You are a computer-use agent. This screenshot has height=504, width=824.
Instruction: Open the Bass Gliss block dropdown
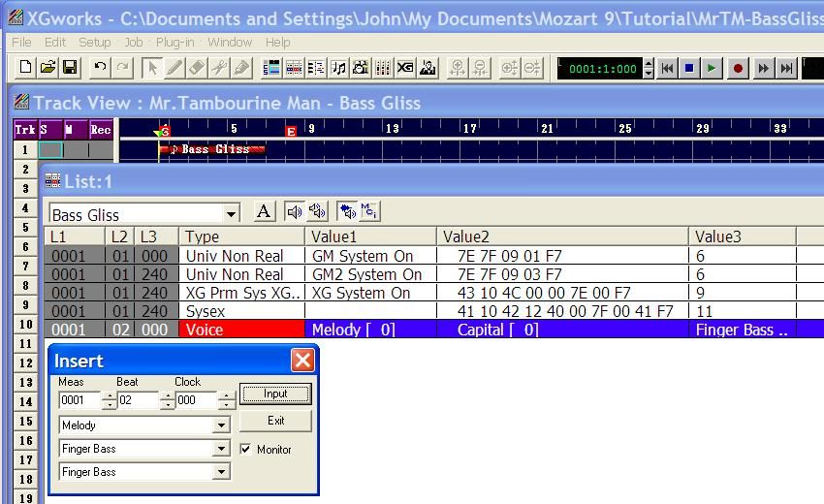click(231, 214)
